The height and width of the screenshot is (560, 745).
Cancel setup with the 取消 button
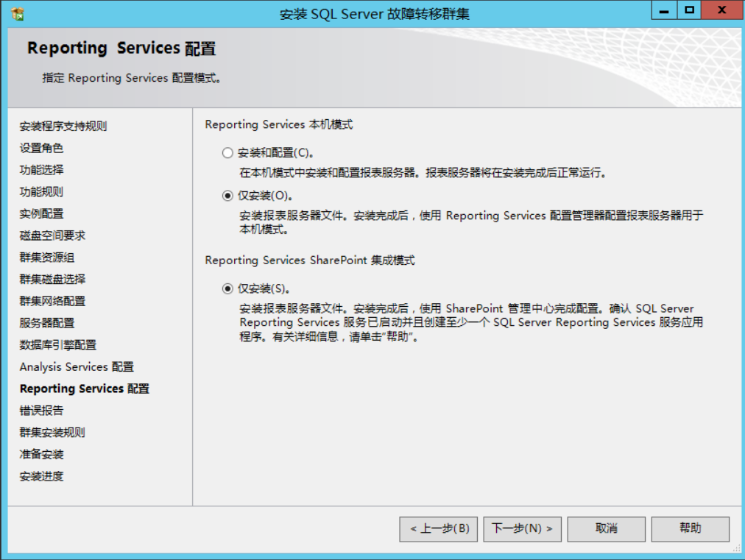[607, 528]
